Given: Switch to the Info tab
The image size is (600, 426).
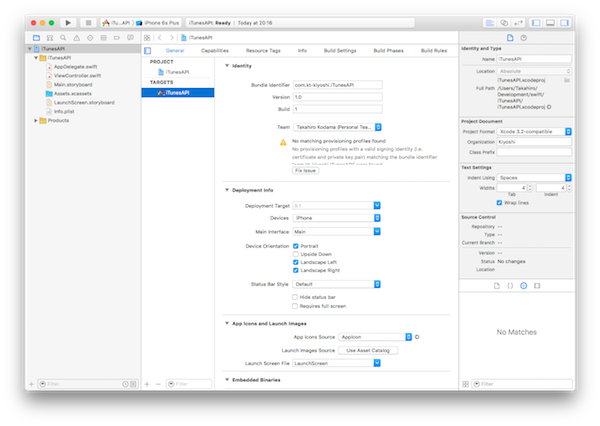Looking at the screenshot, I should (x=302, y=51).
